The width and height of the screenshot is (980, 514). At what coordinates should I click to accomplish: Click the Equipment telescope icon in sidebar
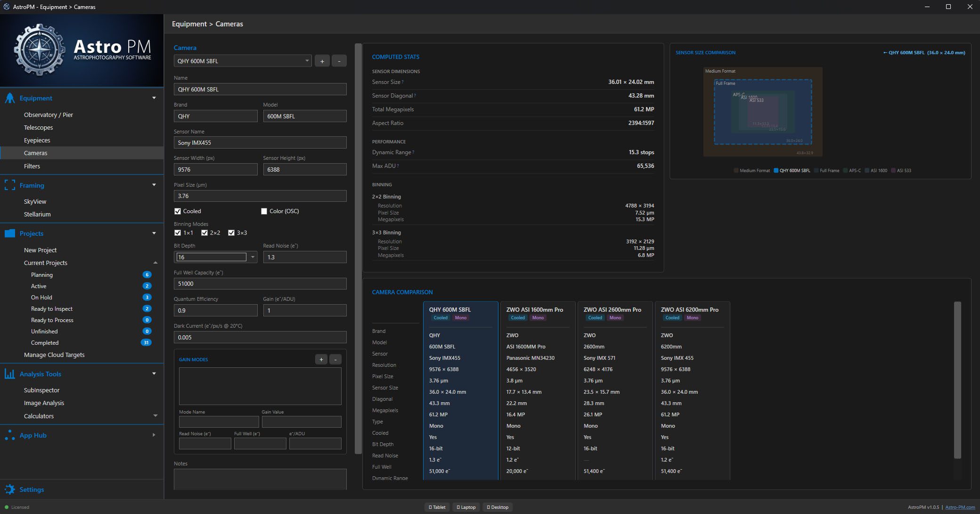pyautogui.click(x=10, y=98)
